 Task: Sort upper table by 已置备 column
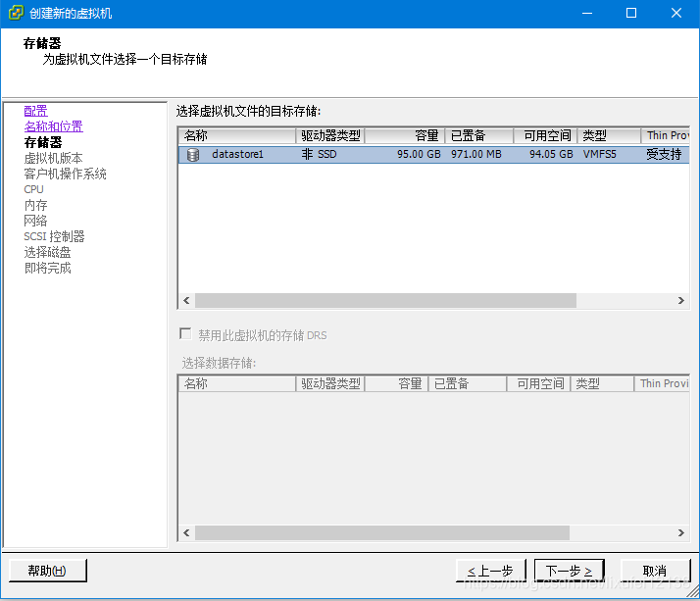pyautogui.click(x=479, y=135)
